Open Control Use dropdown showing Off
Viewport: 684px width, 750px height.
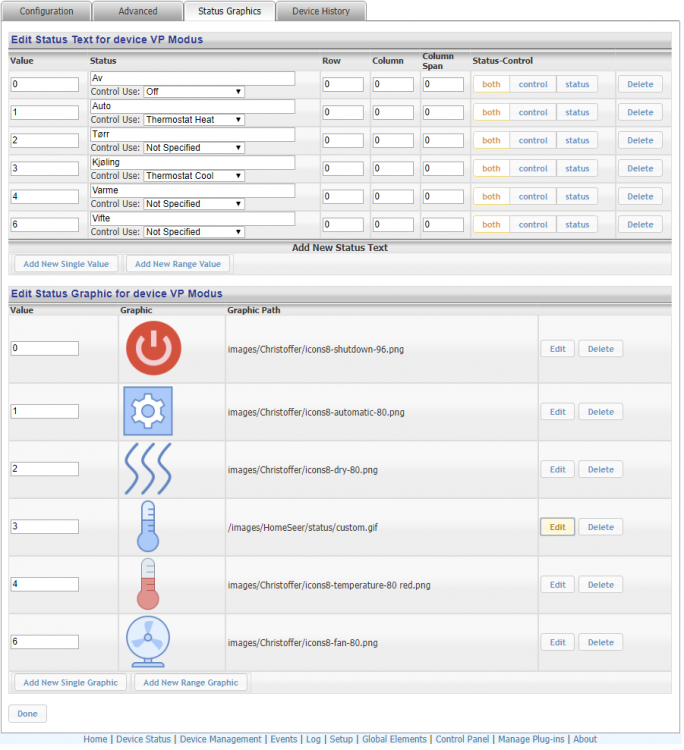point(194,91)
